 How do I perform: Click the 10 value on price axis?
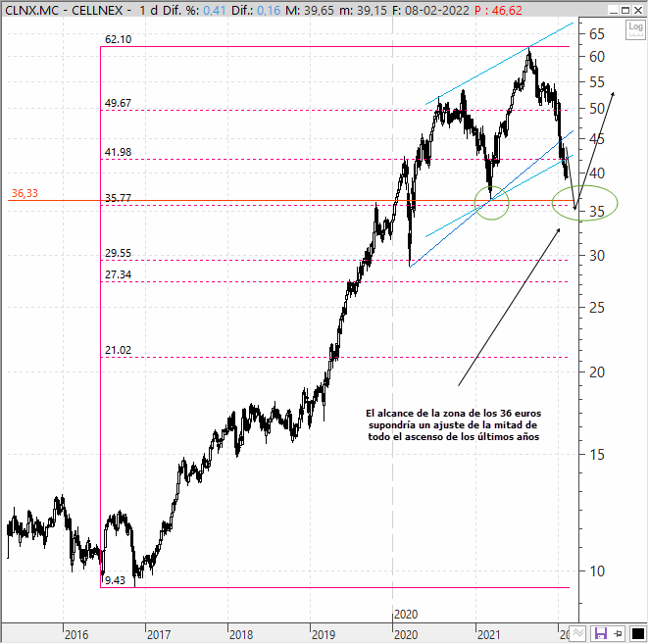point(597,571)
